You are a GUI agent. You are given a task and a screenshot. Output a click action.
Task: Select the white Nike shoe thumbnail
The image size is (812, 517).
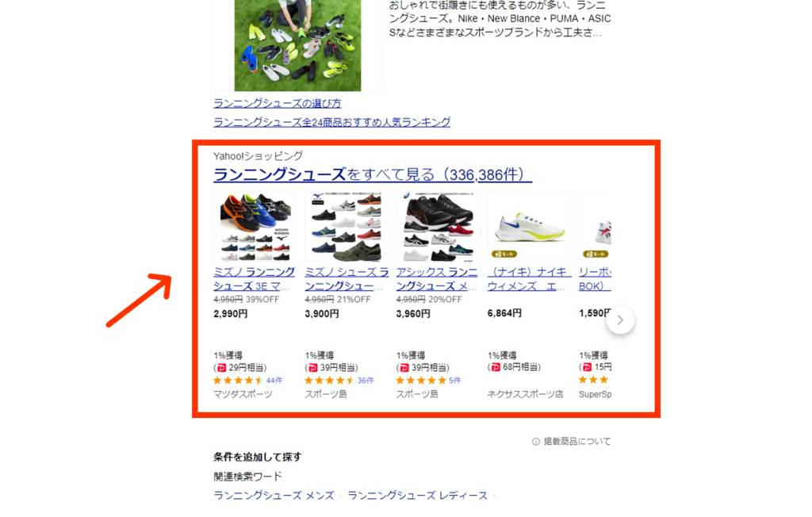(x=529, y=228)
